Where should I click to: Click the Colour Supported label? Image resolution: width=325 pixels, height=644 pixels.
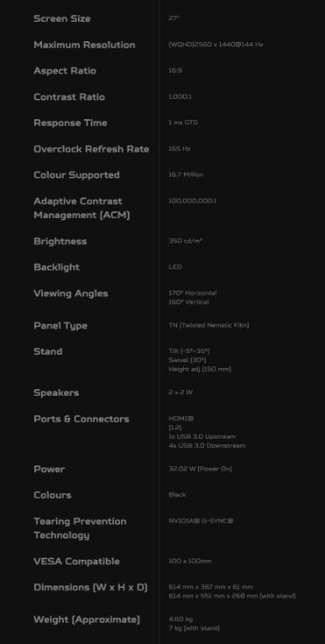pyautogui.click(x=76, y=175)
